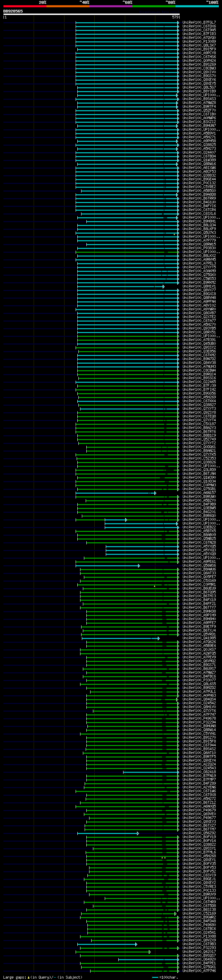Select hit UniRef100_B0FV19
Screen dimensions: 222x980
[199, 837]
